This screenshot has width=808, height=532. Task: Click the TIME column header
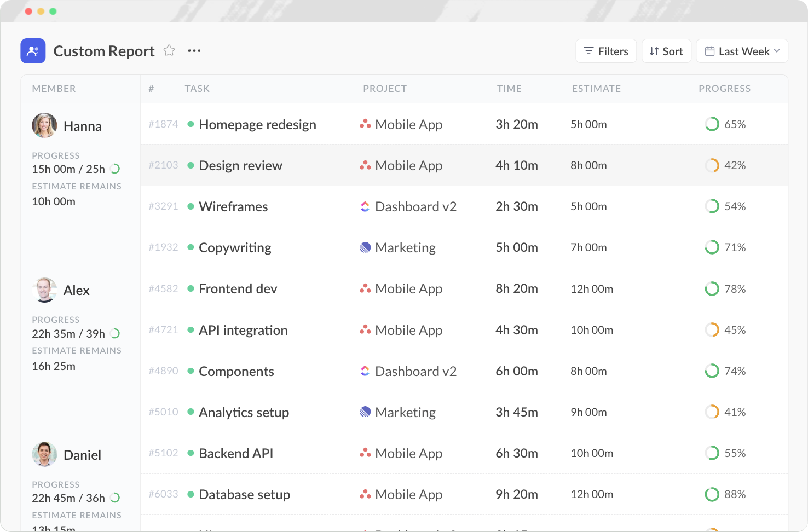[x=509, y=89]
